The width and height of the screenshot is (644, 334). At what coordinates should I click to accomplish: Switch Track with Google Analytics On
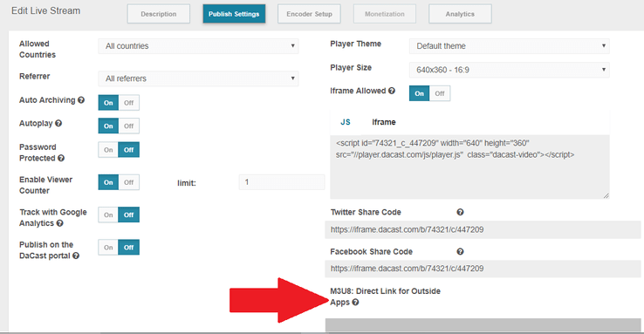pos(108,215)
